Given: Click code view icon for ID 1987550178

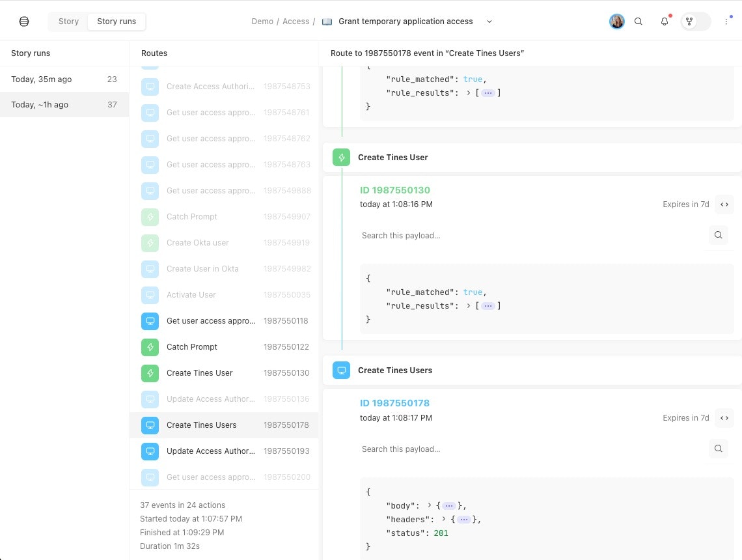Looking at the screenshot, I should tap(724, 418).
